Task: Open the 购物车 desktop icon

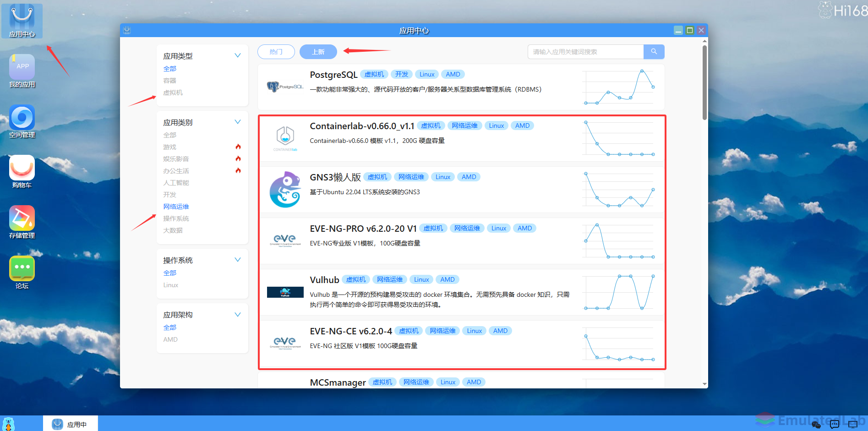Action: pos(22,172)
